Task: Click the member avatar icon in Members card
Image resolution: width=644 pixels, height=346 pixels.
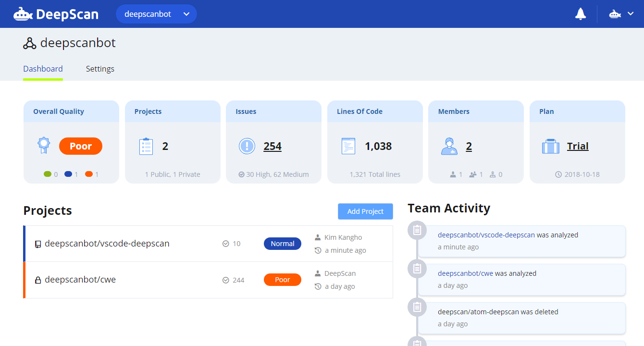Action: tap(449, 146)
